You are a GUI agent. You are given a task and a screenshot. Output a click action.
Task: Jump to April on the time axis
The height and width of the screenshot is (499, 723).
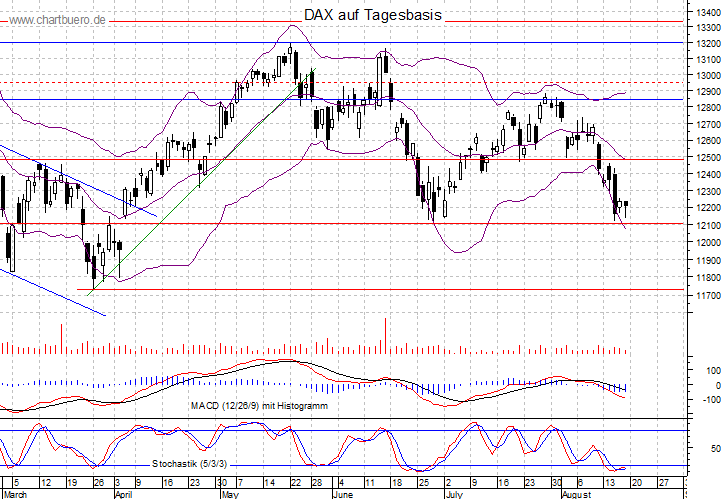(125, 494)
